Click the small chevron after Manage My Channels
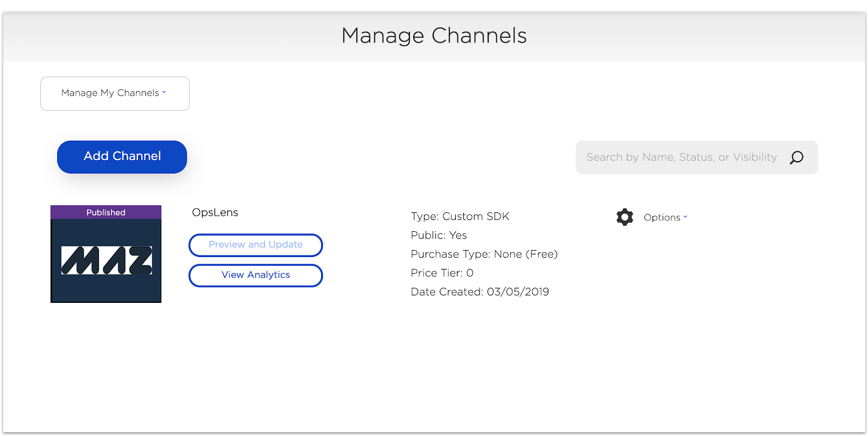 [164, 92]
